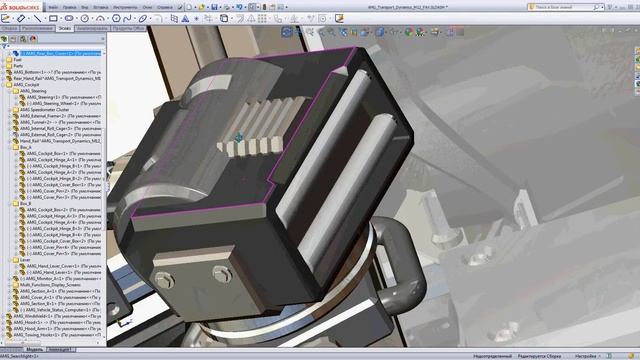The height and width of the screenshot is (360, 640).
Task: Select AMG_Rear_Box_Cover in the tree
Action: point(61,53)
